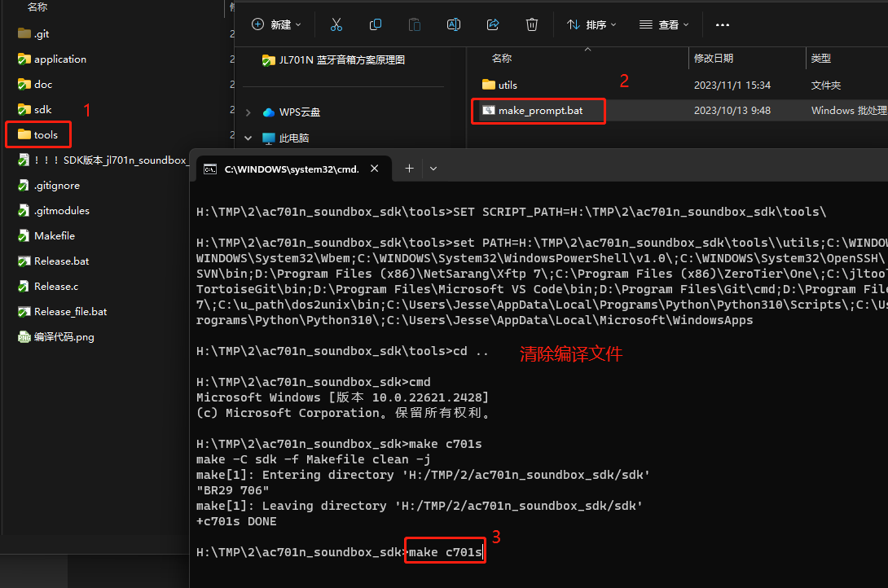Open the 排序 (Sort) dropdown
Viewport: 888px width, 588px height.
click(591, 24)
